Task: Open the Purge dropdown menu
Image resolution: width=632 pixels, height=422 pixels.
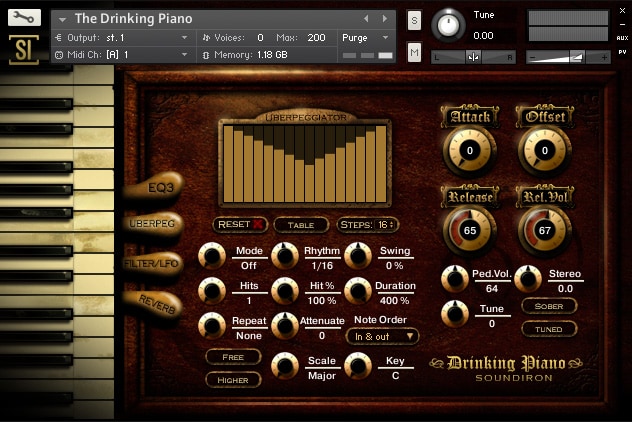Action: coord(366,38)
